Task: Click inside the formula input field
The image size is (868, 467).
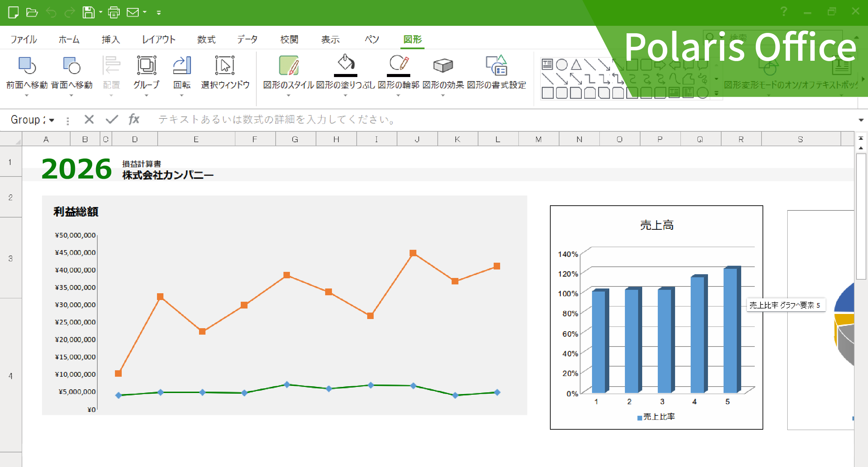Action: pos(305,119)
